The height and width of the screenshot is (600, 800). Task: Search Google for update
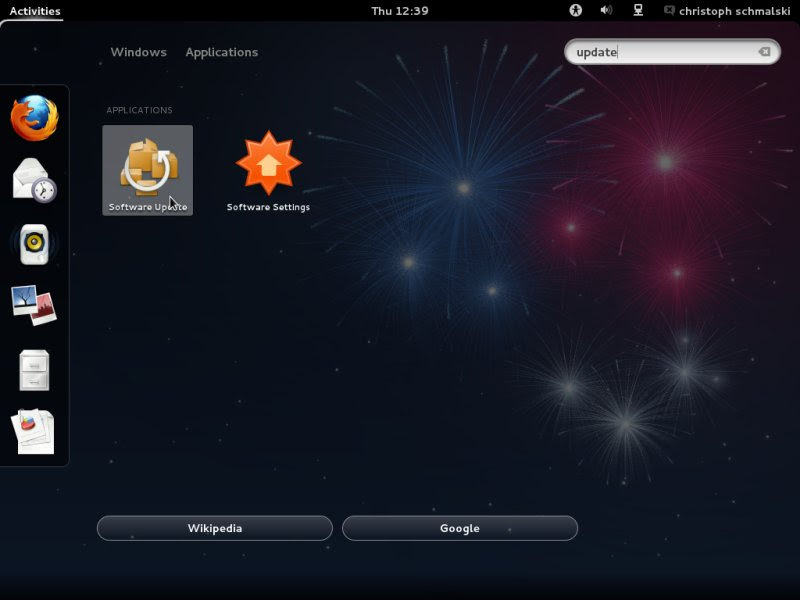click(x=460, y=528)
